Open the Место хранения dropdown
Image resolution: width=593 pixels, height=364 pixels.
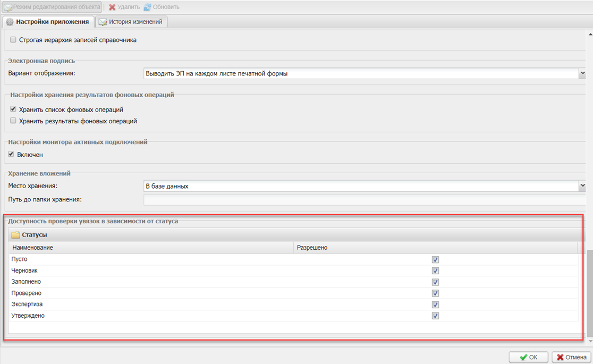tap(582, 186)
